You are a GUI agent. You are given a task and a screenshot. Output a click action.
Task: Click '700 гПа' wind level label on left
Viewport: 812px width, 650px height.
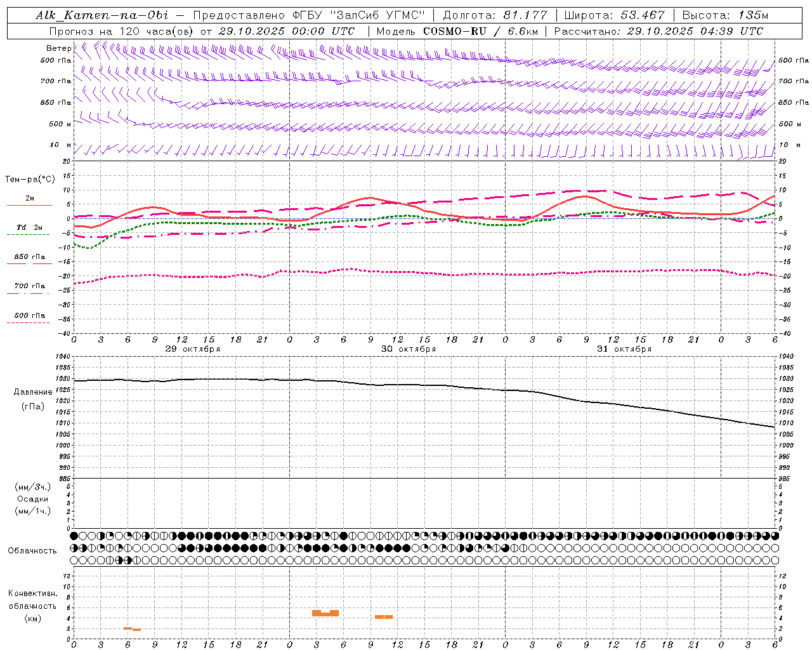coord(55,81)
